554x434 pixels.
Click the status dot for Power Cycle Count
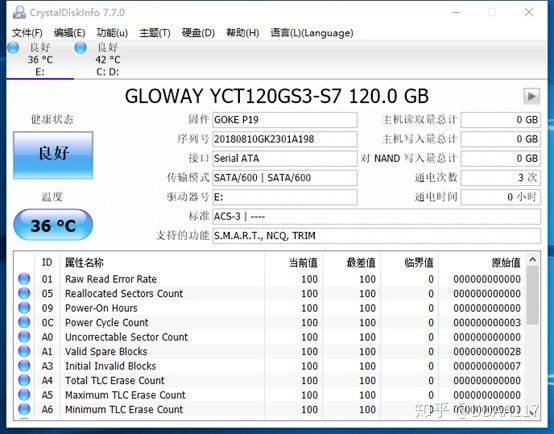click(24, 322)
